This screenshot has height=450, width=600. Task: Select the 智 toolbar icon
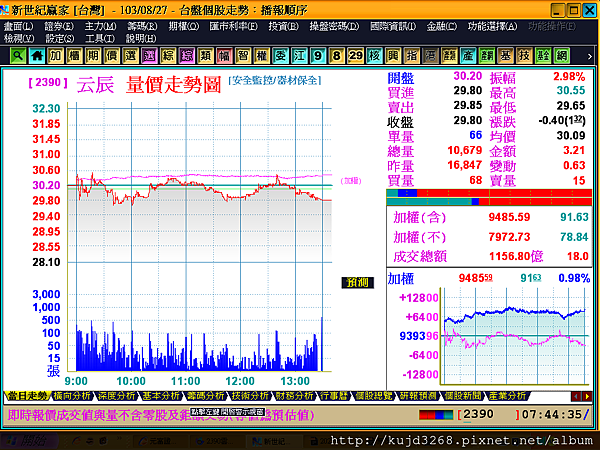pyautogui.click(x=243, y=56)
